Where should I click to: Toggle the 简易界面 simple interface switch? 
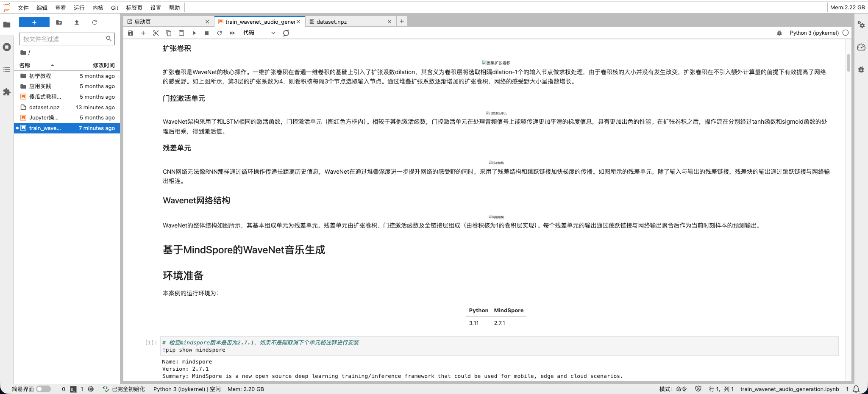43,389
